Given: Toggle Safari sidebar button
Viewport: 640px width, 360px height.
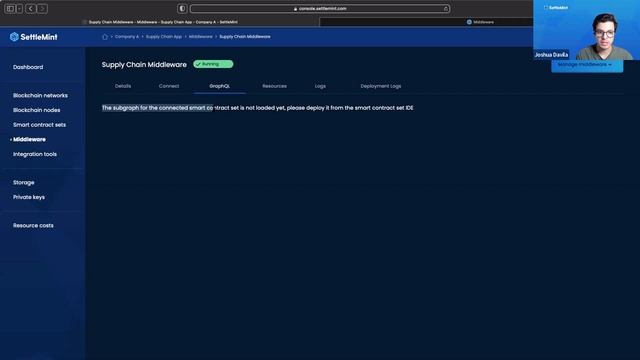Looking at the screenshot, I should coord(10,9).
